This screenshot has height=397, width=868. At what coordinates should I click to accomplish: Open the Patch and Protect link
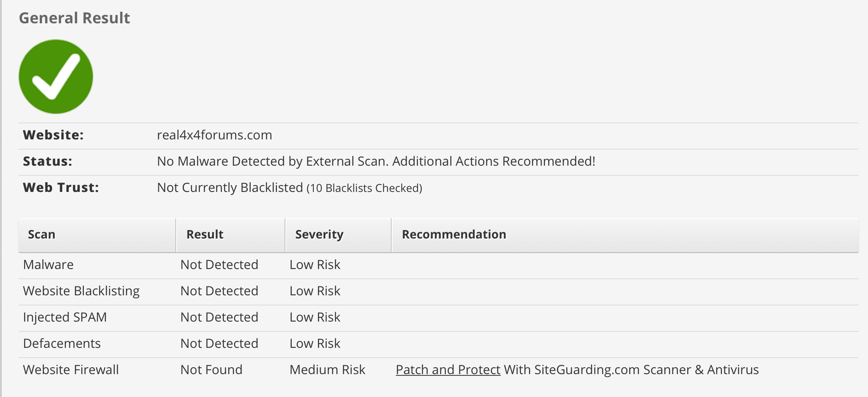click(448, 370)
